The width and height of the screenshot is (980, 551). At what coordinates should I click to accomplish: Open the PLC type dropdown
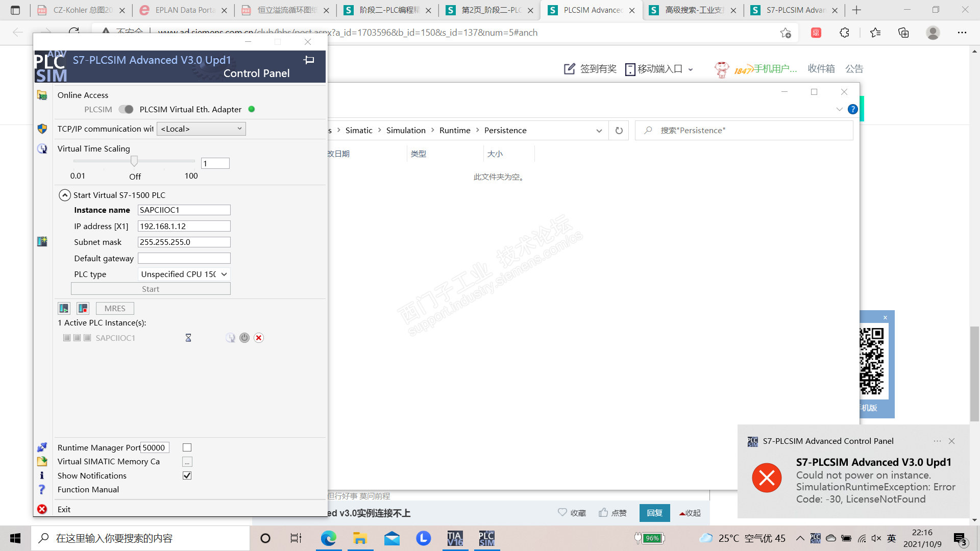point(184,274)
